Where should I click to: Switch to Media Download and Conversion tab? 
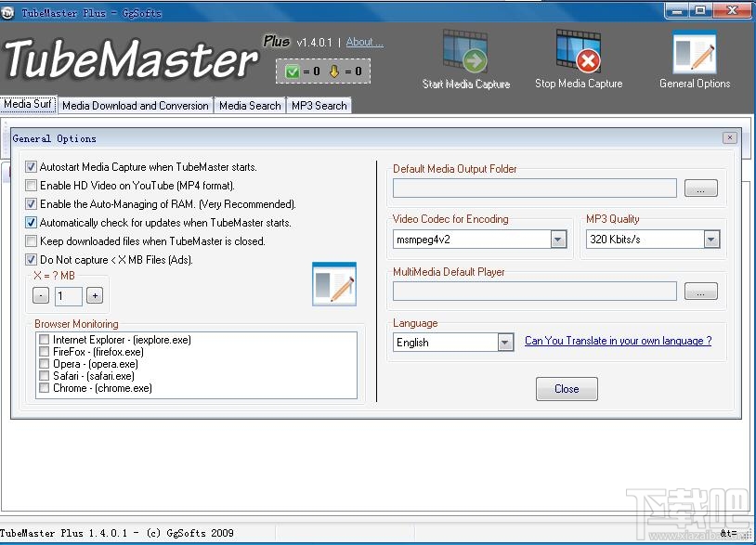136,106
